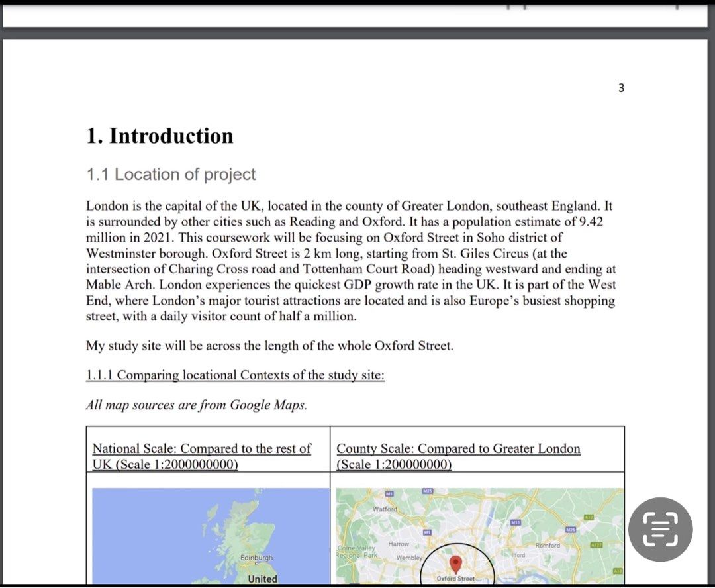This screenshot has height=588, width=715.
Task: Open the Greater London map thumbnail
Action: [480, 536]
